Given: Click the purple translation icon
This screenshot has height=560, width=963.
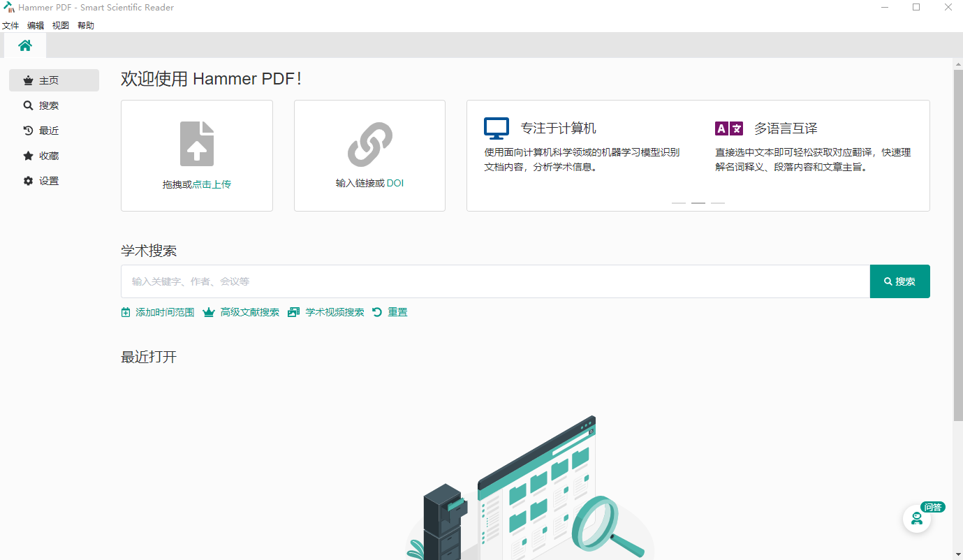Looking at the screenshot, I should (729, 128).
